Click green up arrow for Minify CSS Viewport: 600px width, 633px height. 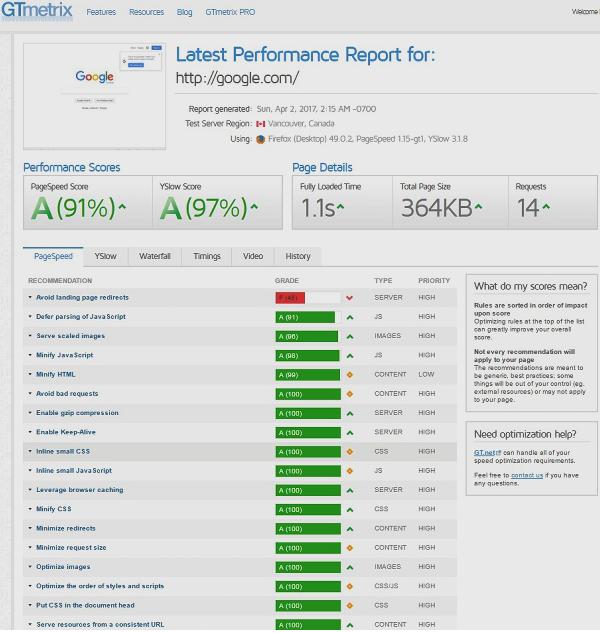[x=350, y=509]
